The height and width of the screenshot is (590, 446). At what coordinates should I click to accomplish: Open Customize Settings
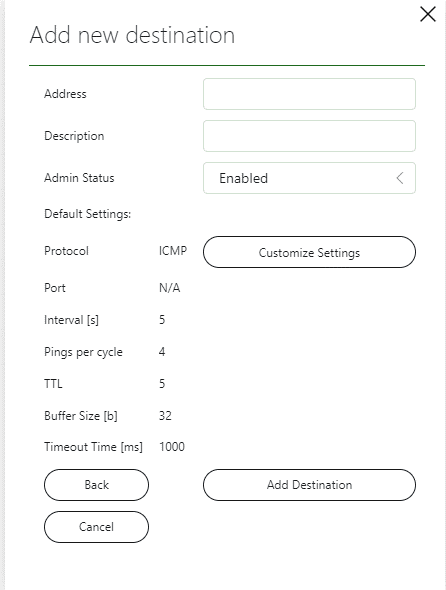(309, 252)
